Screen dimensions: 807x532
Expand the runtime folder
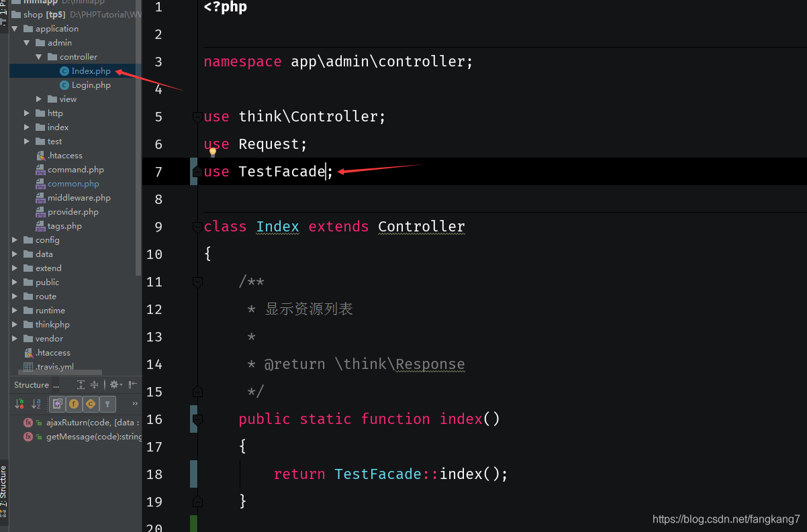[x=15, y=311]
